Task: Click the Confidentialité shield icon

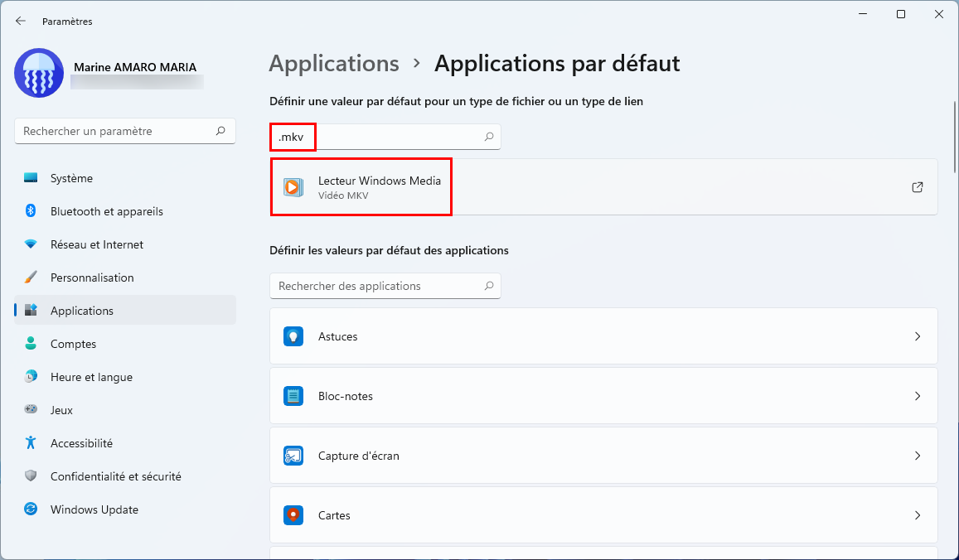Action: click(x=31, y=476)
